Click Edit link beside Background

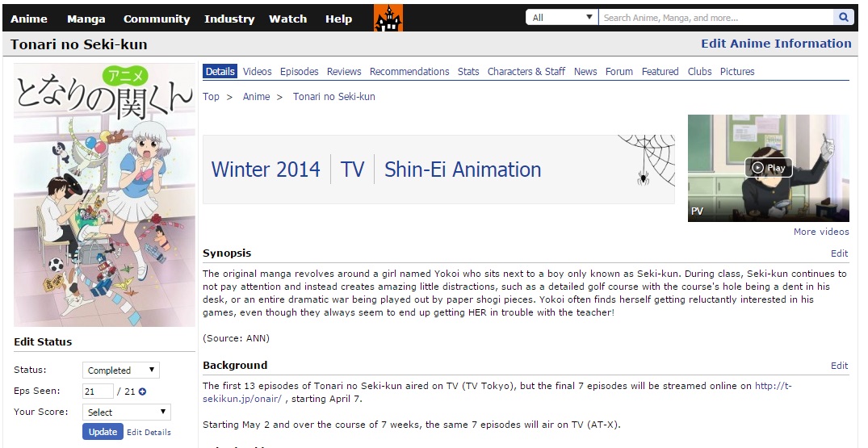click(x=839, y=366)
